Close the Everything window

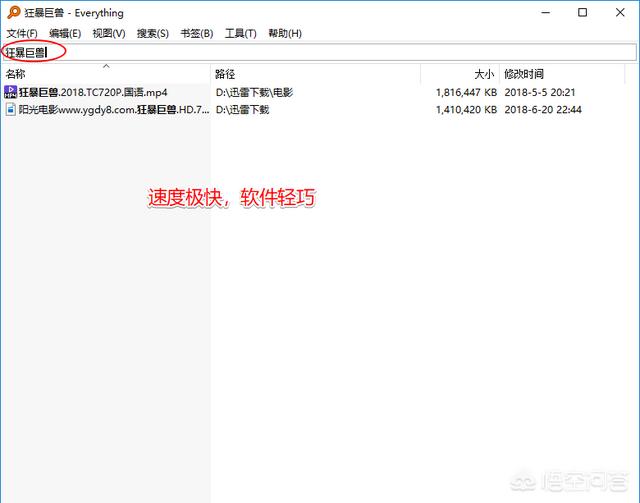[620, 13]
